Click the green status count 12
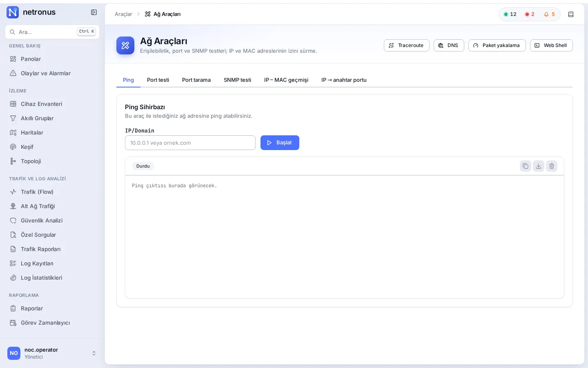Viewport: 588px width, 368px height. pos(510,14)
